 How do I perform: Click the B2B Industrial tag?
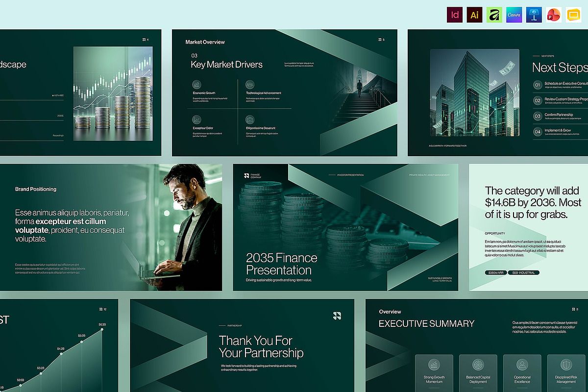524,272
